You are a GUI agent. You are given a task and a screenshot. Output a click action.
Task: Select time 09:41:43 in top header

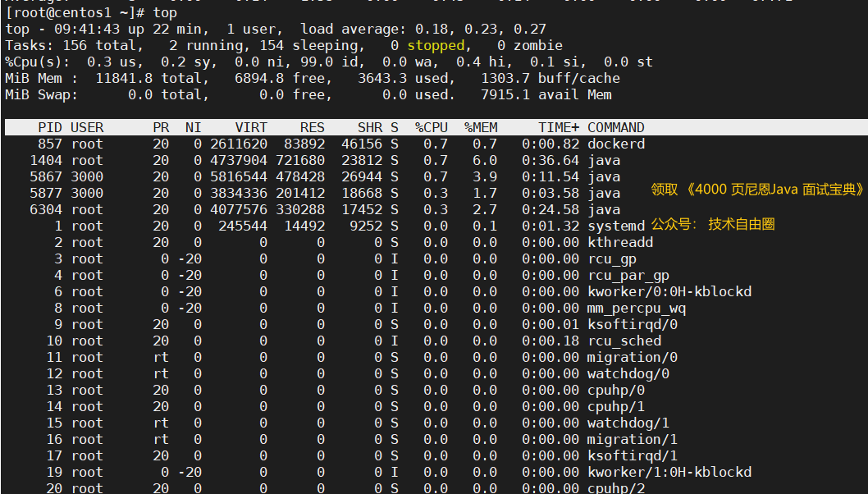(x=87, y=29)
